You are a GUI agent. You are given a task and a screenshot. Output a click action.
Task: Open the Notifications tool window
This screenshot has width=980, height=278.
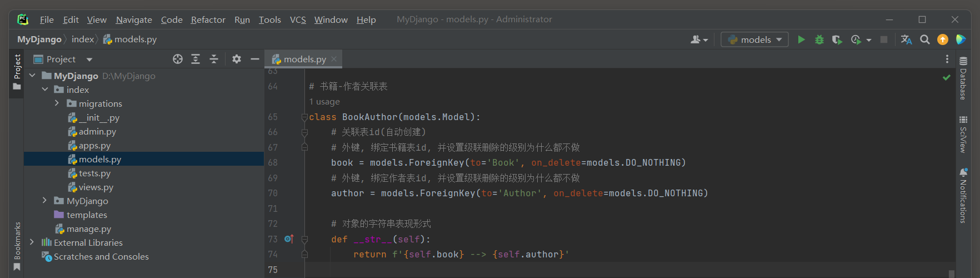[963, 195]
